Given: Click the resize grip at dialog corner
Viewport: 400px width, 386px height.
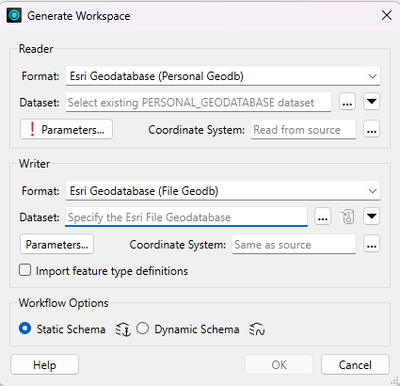Looking at the screenshot, I should (394, 381).
